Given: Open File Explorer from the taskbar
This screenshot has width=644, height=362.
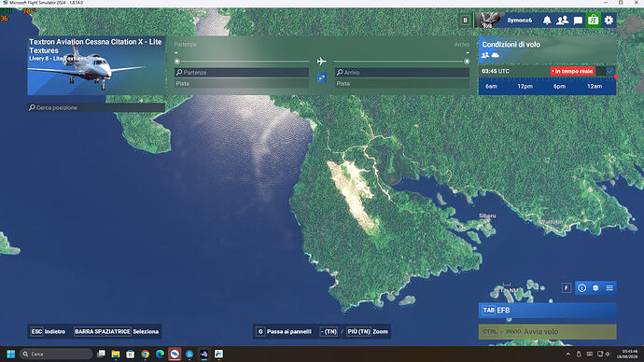Looking at the screenshot, I should point(116,354).
